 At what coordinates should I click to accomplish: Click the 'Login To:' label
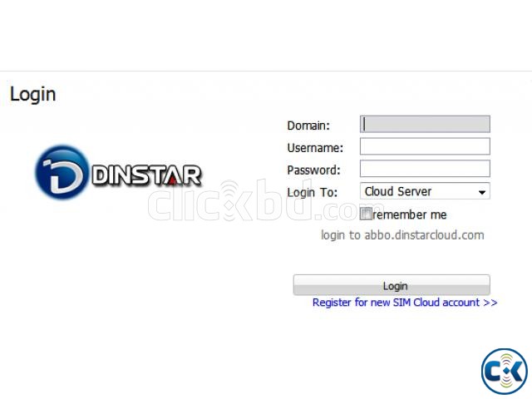coord(313,193)
